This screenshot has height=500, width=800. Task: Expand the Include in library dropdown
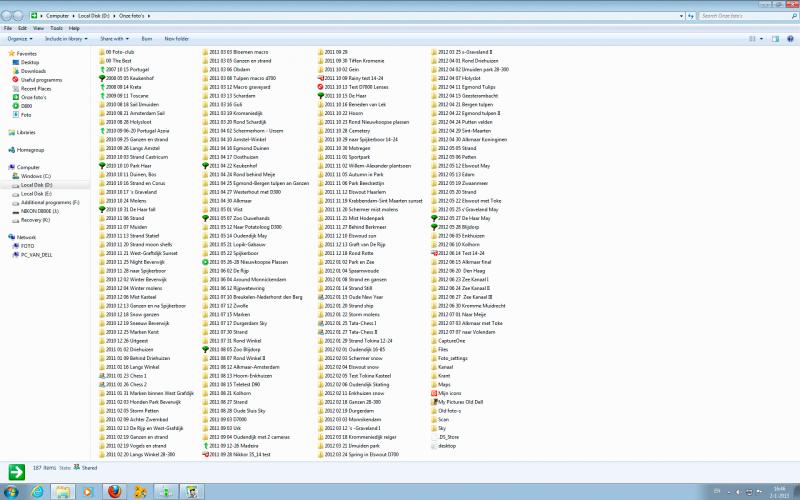(x=66, y=39)
